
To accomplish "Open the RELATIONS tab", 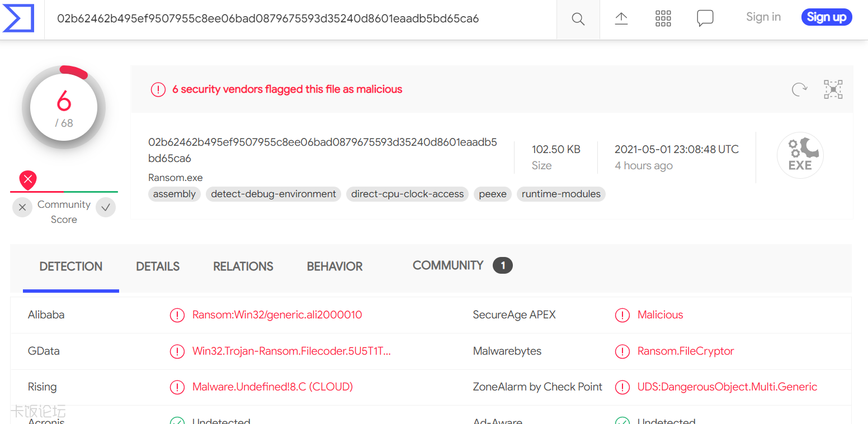I will pos(243,266).
